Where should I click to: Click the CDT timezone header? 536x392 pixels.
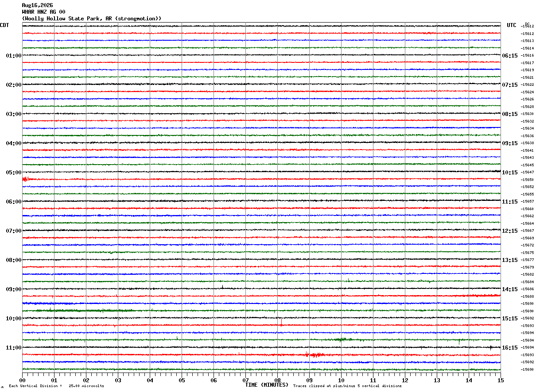[x=4, y=25]
